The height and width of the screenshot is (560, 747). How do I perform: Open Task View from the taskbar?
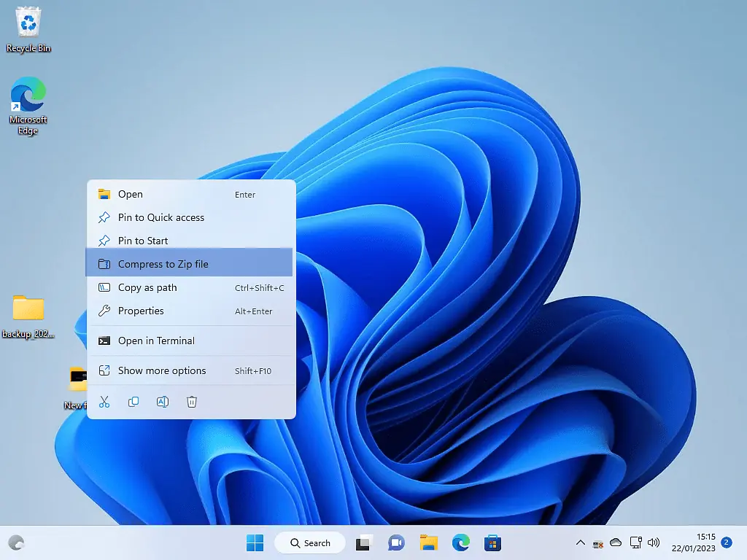tap(363, 542)
